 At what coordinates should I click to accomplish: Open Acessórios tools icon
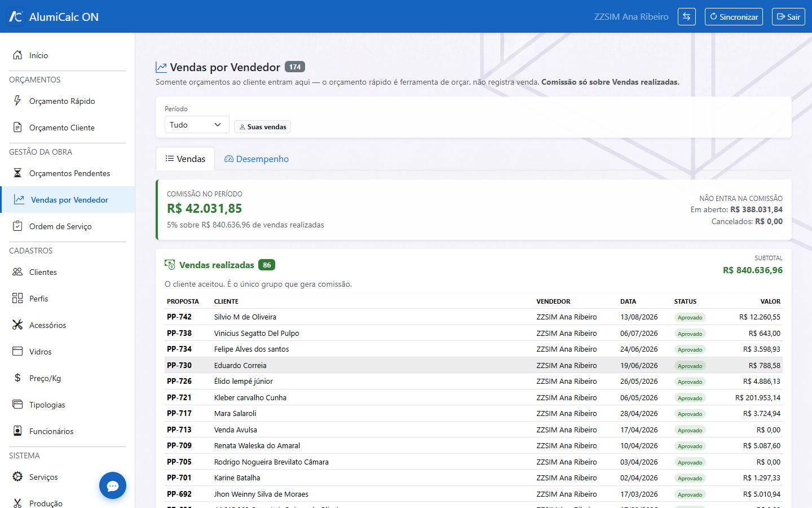17,325
